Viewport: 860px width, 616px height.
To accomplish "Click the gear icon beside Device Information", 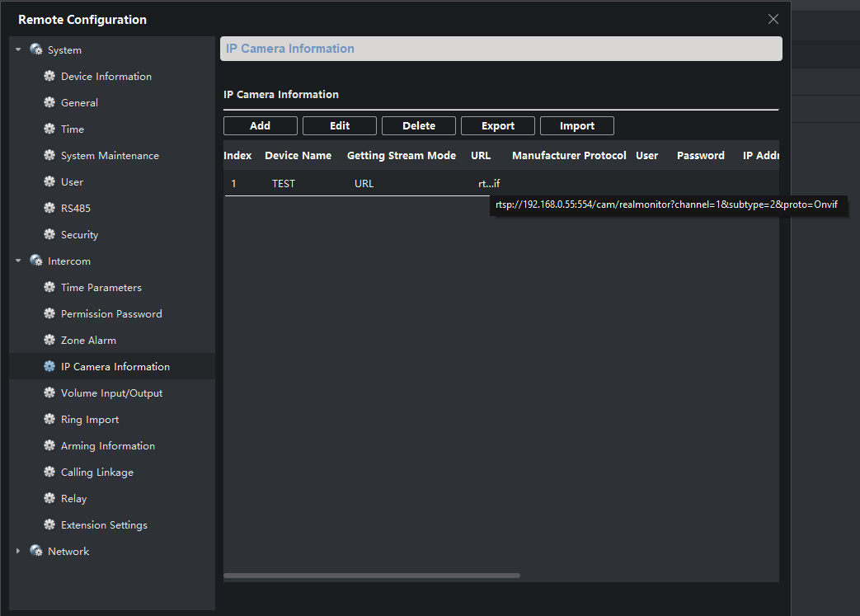I will (x=49, y=77).
